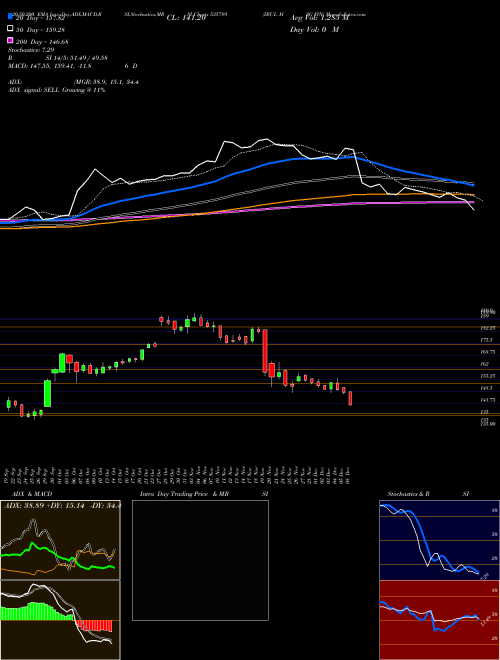500x660 pixels.
Task: Click the blue 20 Day EMA legend swatch
Action: tap(11, 17)
